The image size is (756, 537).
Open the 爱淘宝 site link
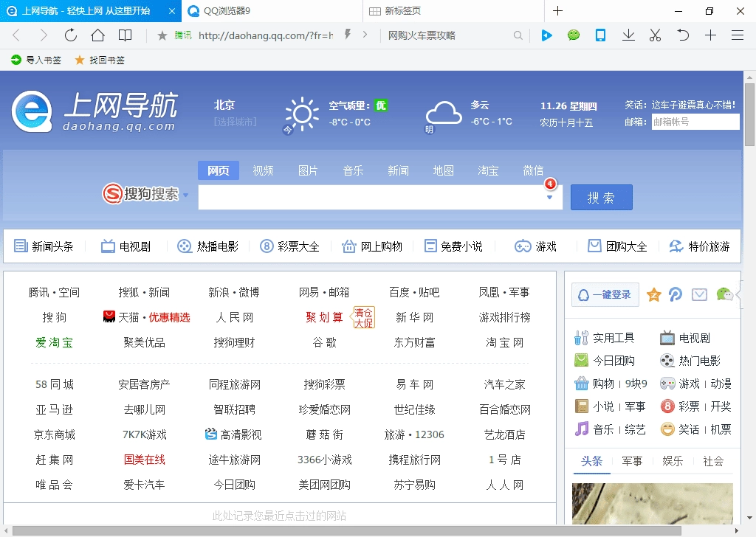pos(54,342)
